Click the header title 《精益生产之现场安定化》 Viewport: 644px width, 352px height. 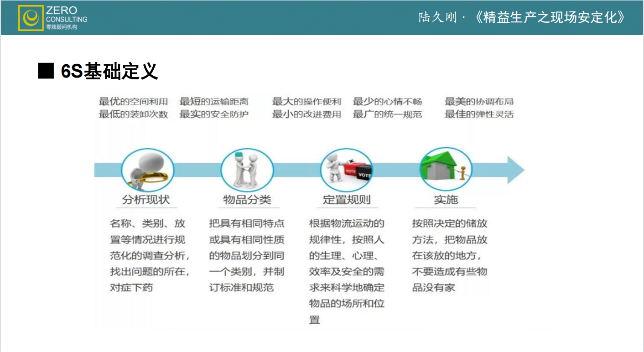(x=551, y=17)
